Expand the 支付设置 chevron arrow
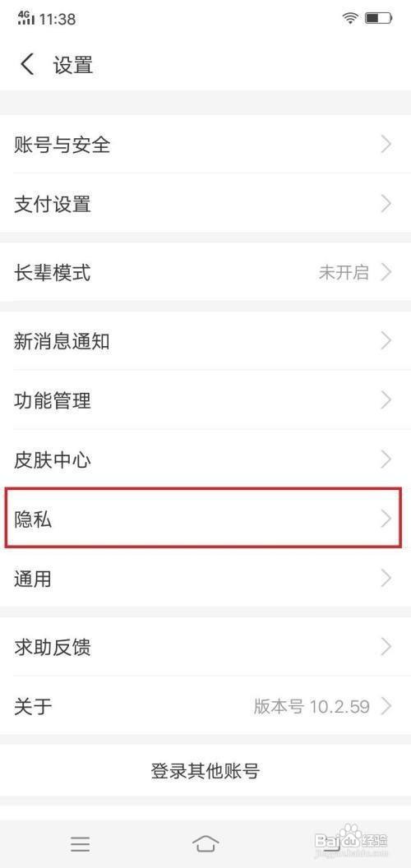This screenshot has height=868, width=411. (386, 205)
